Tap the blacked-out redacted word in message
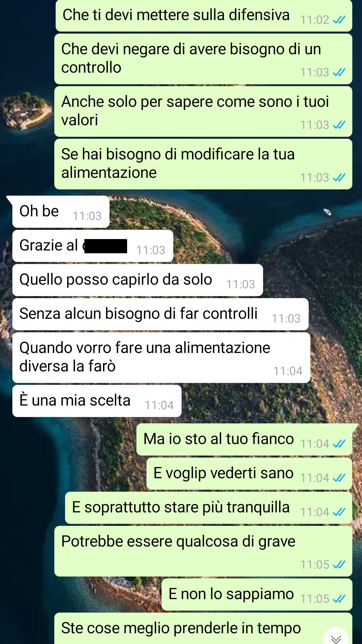This screenshot has width=362, height=644. coord(106,246)
